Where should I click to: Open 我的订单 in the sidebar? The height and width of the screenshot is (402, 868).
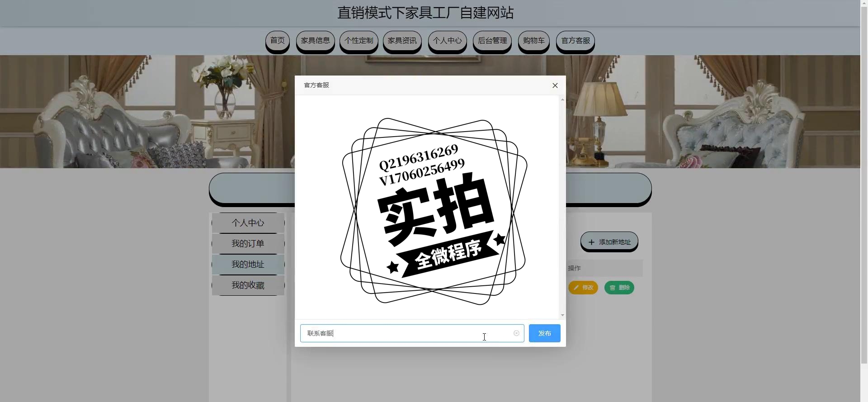[248, 244]
